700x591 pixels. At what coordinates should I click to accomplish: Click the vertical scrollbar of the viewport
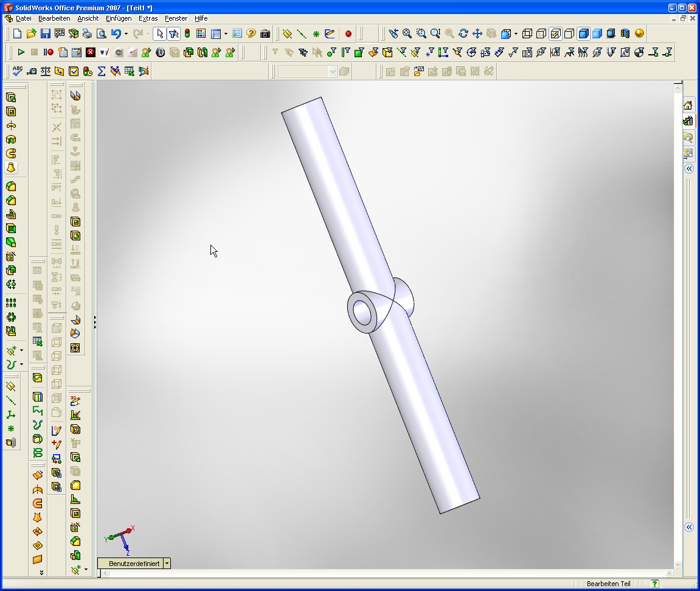click(x=677, y=326)
